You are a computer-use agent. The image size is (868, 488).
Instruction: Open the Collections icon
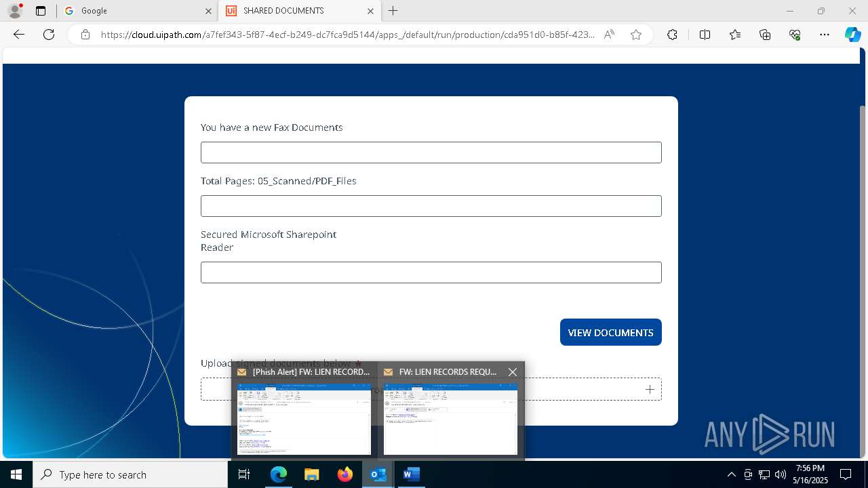point(765,35)
